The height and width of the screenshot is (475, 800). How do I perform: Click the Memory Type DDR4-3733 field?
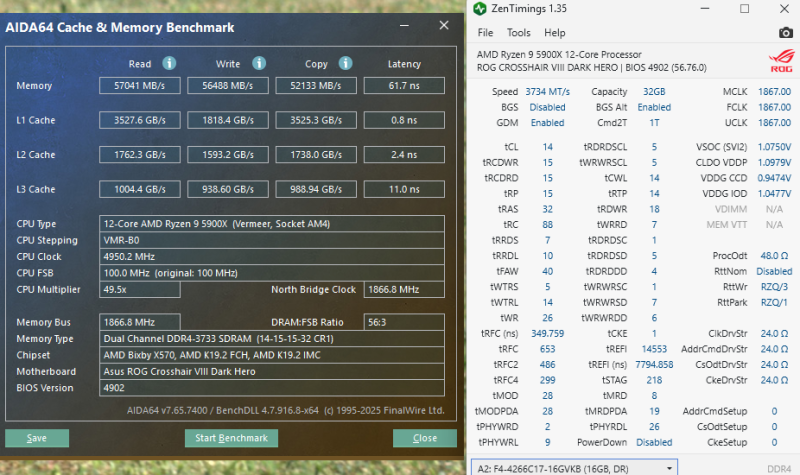tap(272, 339)
